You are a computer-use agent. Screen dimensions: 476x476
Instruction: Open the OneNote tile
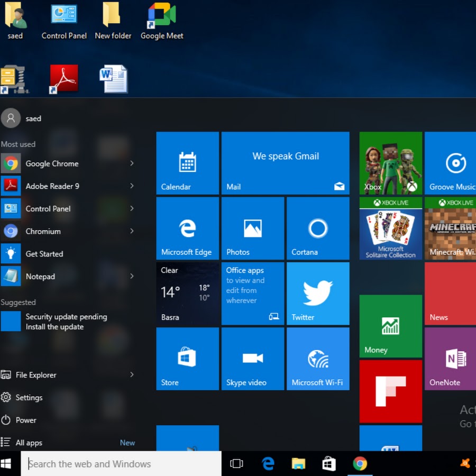point(450,359)
